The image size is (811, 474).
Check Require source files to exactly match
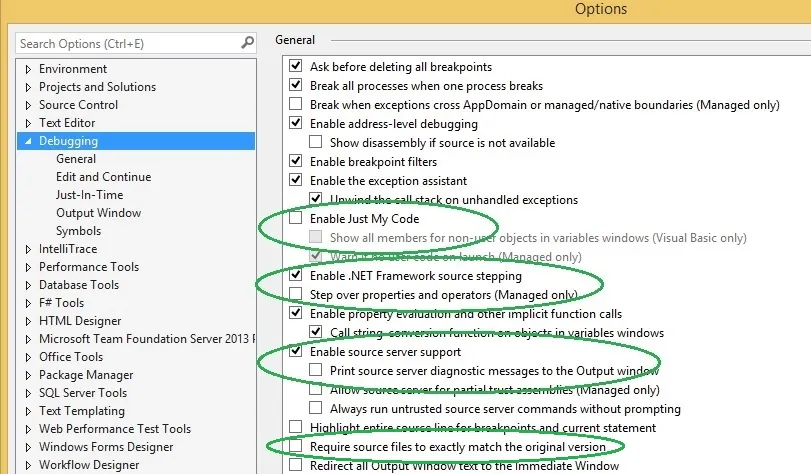[x=296, y=447]
